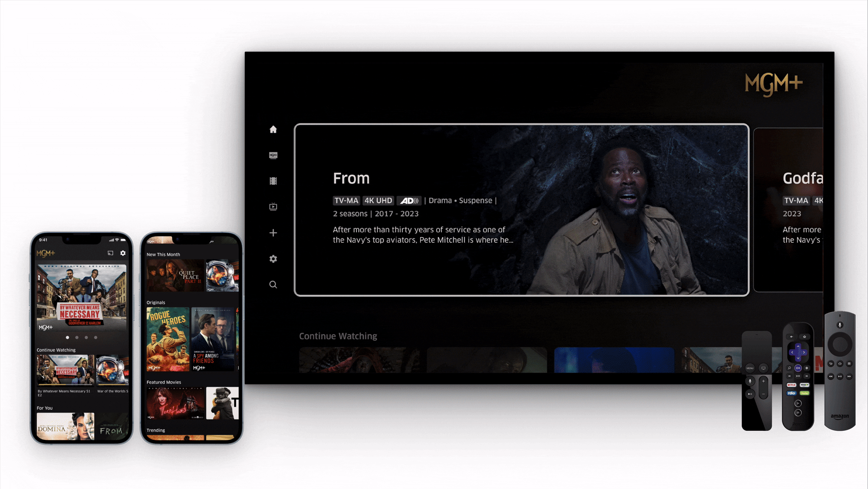The width and height of the screenshot is (868, 489).
Task: Click volume minus on Apple TV remote
Action: pyautogui.click(x=763, y=394)
